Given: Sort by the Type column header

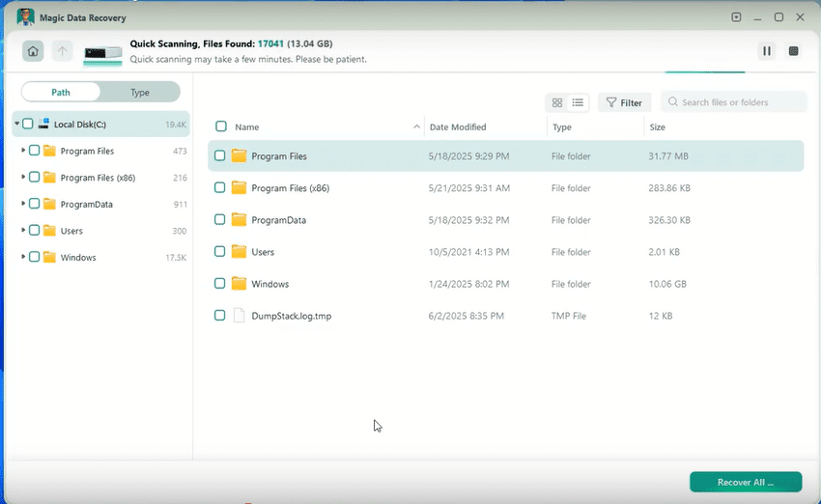Looking at the screenshot, I should pyautogui.click(x=562, y=127).
